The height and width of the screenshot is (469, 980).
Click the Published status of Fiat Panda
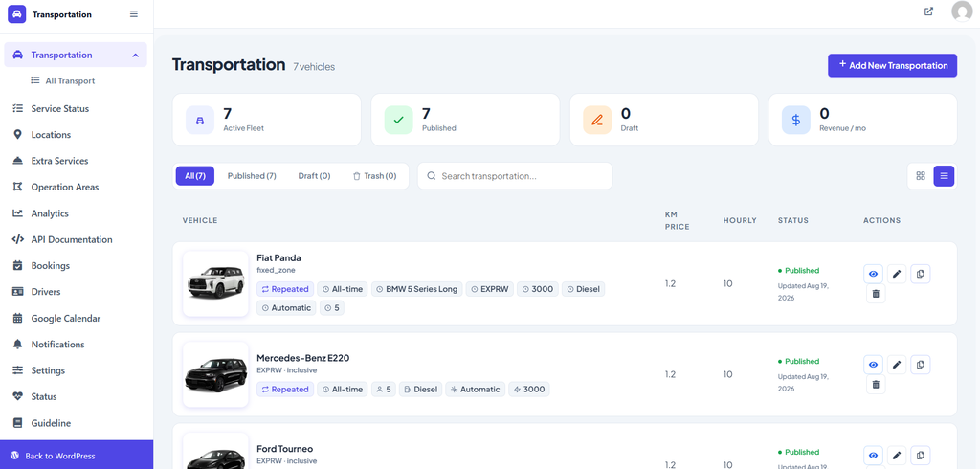[x=799, y=271]
